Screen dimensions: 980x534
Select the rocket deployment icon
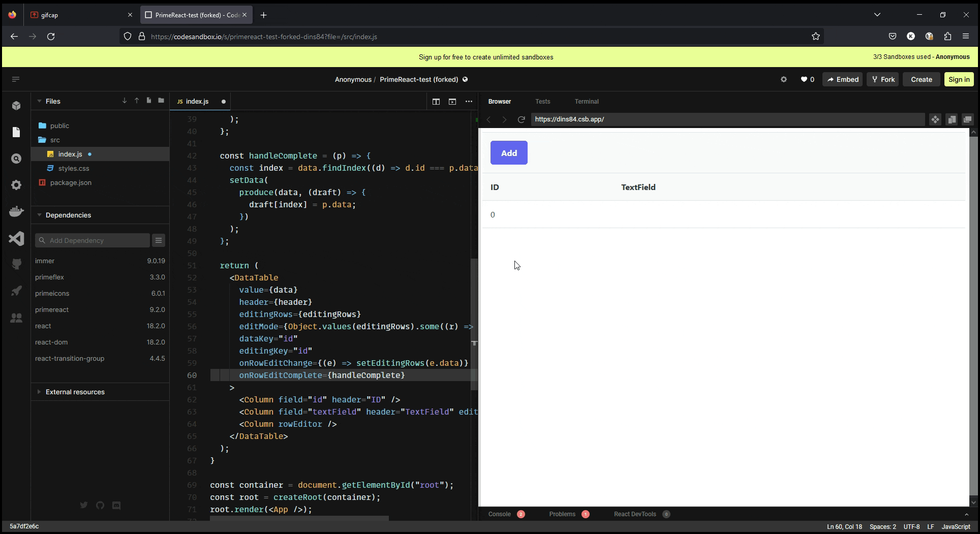click(x=16, y=291)
